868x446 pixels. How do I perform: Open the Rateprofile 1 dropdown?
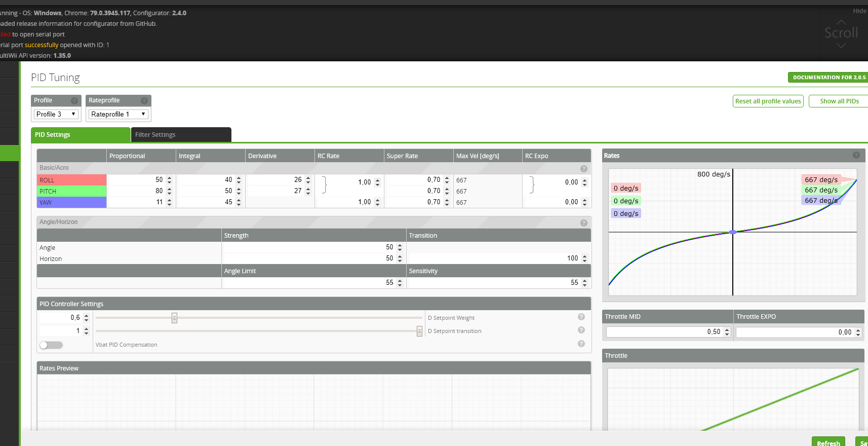coord(119,114)
